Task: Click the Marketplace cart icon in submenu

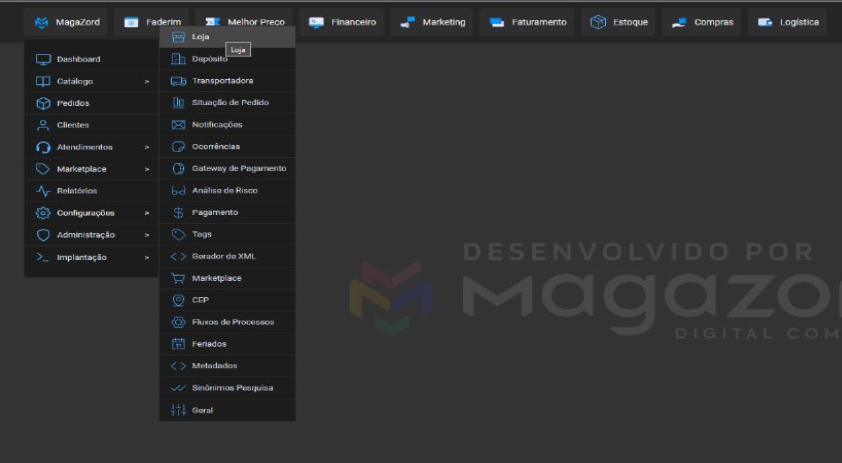Action: click(178, 278)
